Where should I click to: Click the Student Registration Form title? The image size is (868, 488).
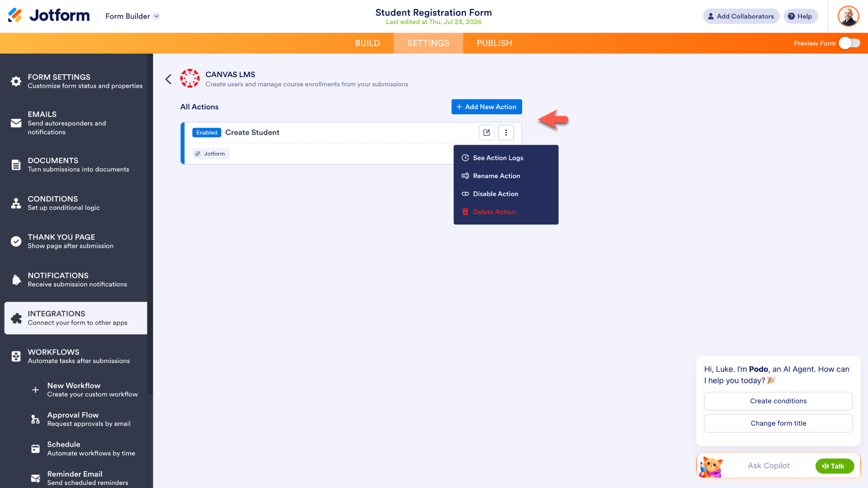(434, 12)
